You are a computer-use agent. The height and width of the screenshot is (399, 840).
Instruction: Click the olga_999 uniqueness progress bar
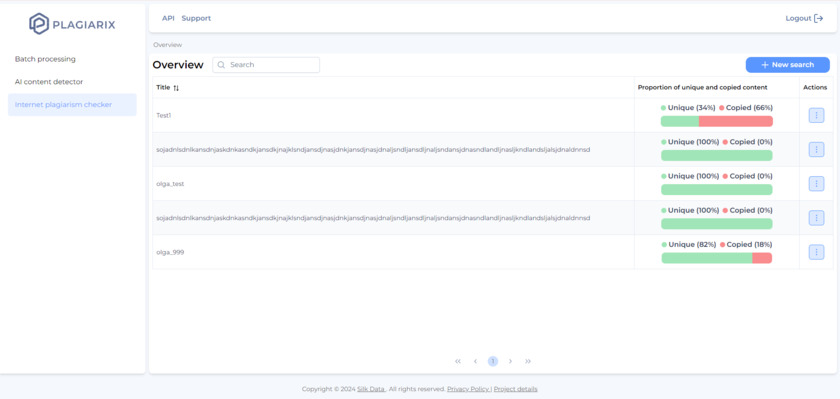717,258
